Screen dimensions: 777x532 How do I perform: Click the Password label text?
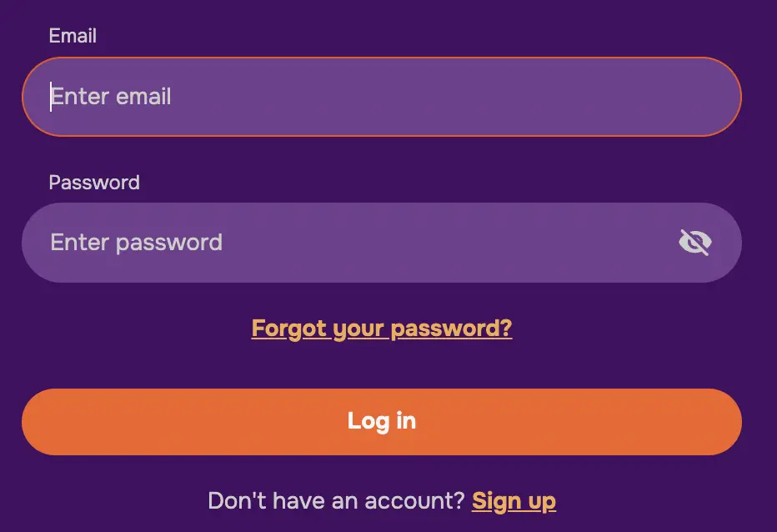click(x=94, y=183)
